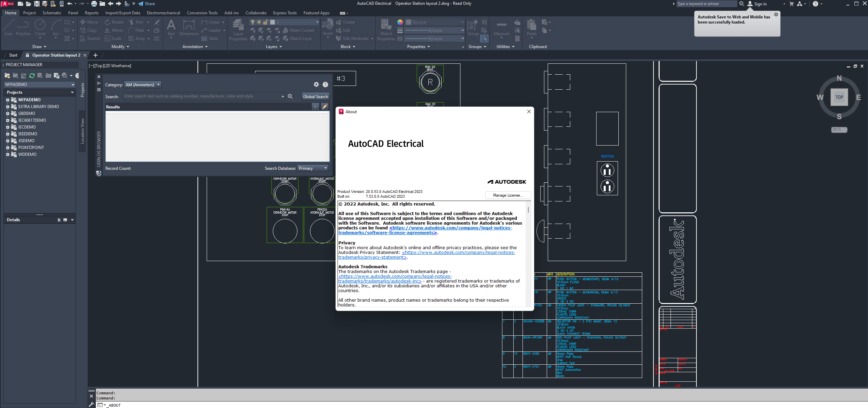Click the Share paper-plane icon
Image resolution: width=868 pixels, height=408 pixels.
coord(141,4)
